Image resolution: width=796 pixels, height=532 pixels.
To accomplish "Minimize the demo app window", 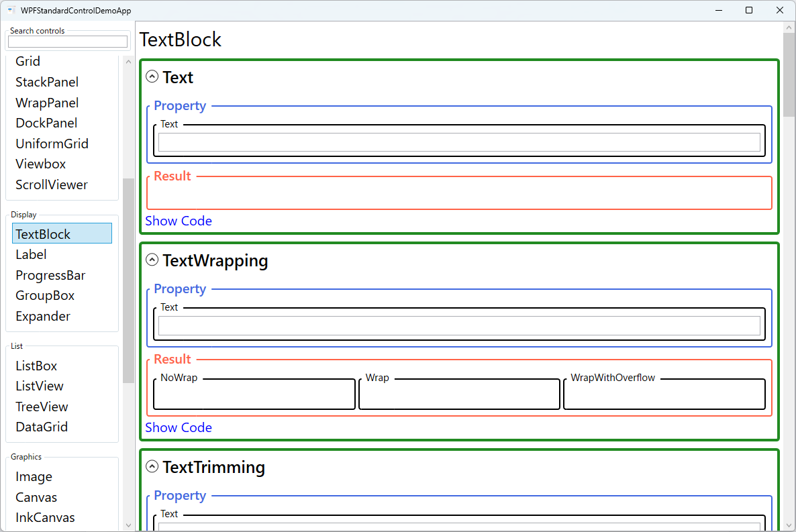I will click(x=719, y=10).
